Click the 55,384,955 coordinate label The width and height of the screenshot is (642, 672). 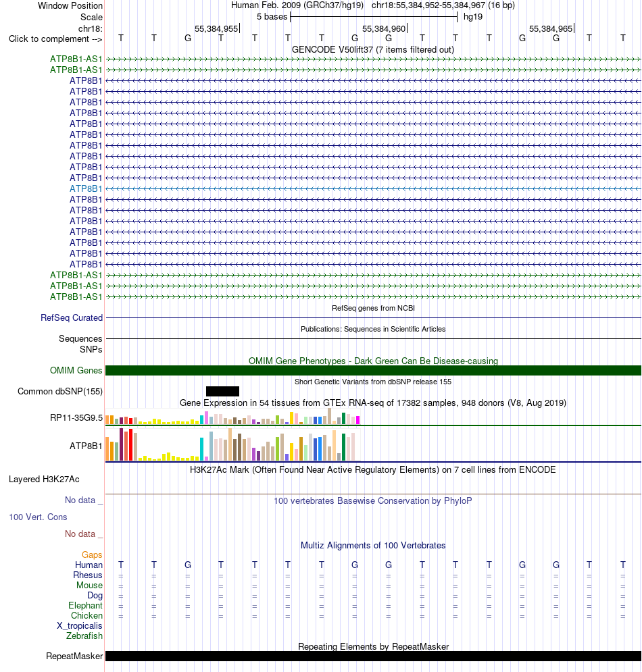coord(216,29)
